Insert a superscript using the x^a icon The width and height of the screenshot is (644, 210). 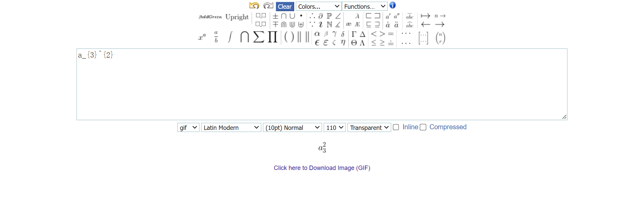202,37
